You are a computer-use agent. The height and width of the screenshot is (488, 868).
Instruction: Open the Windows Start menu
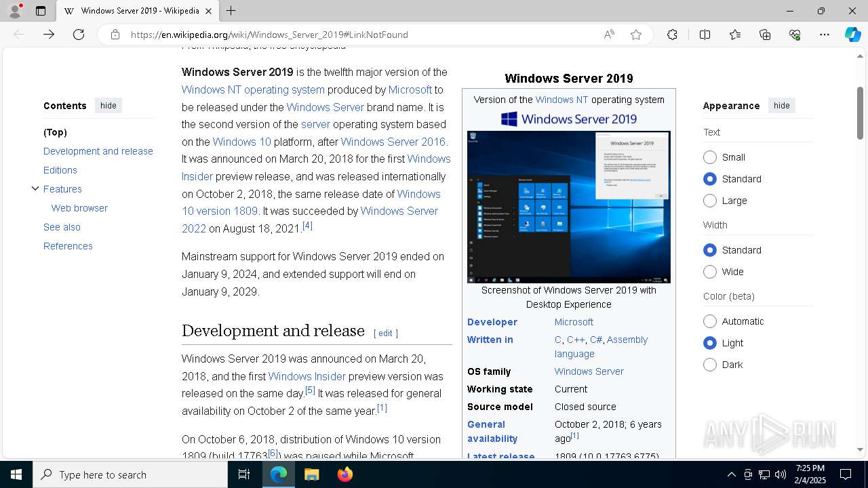coord(16,474)
